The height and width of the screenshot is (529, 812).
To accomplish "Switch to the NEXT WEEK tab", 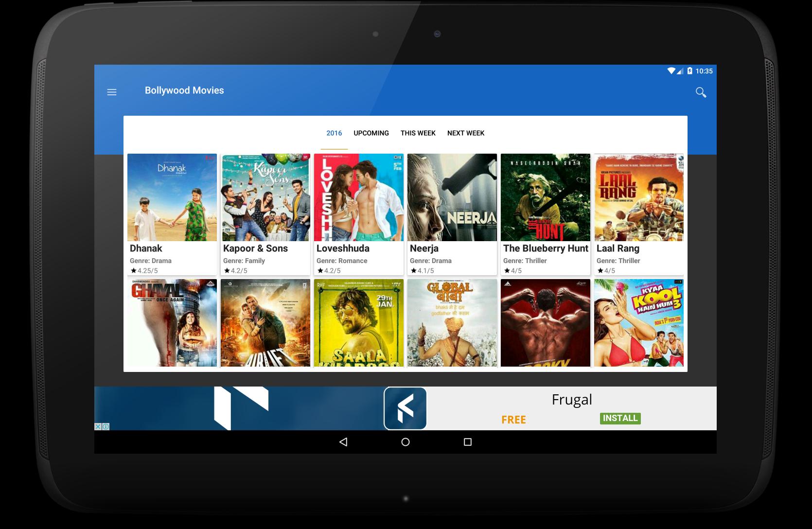I will point(466,133).
